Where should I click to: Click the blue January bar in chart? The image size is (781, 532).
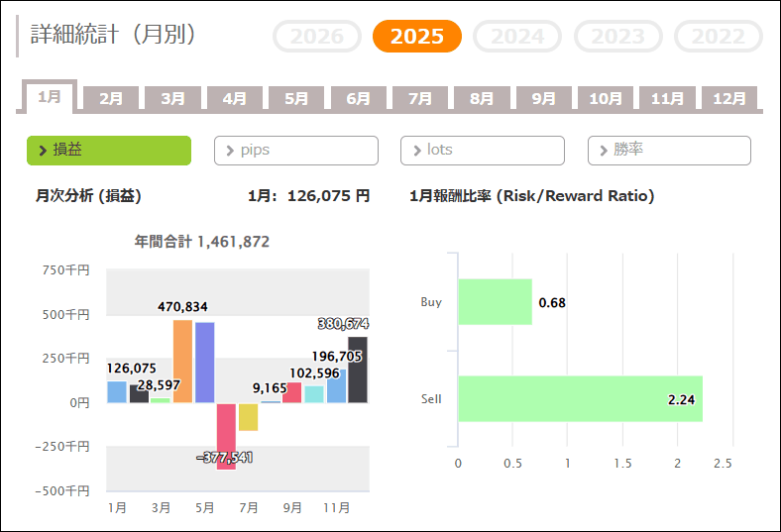point(117,392)
